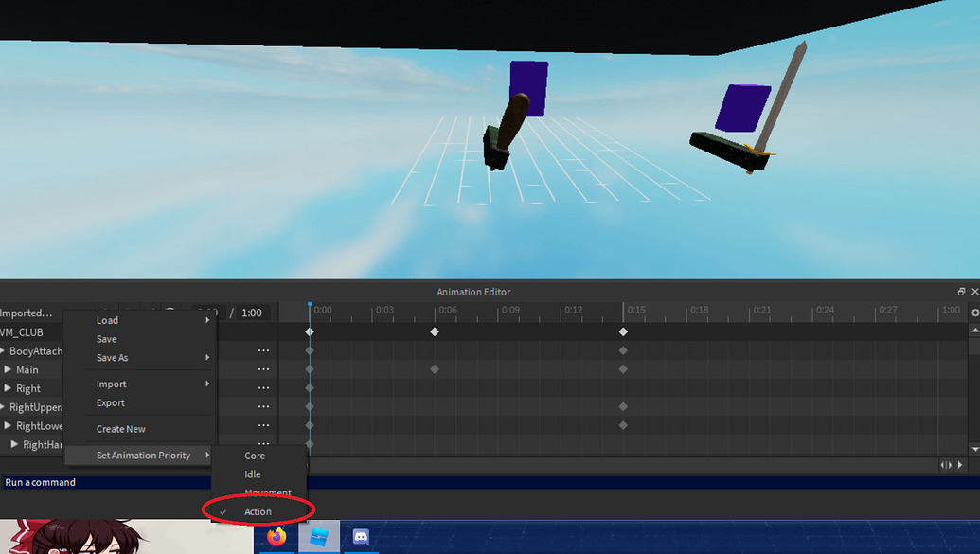Select the Main keyframe at 0:06
Screen dimensions: 980x554
[435, 369]
